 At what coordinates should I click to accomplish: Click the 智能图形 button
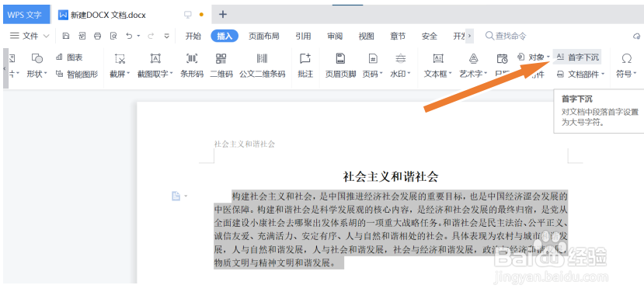tap(77, 75)
